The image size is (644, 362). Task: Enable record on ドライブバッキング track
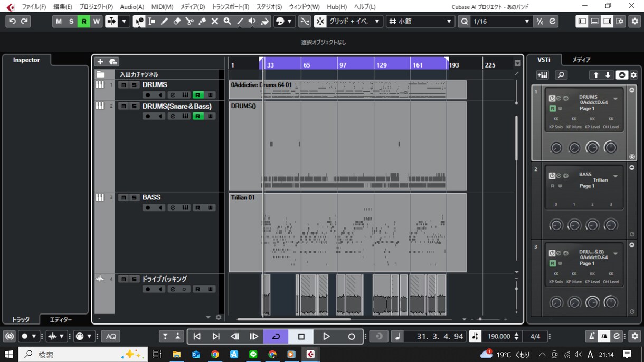click(x=148, y=289)
